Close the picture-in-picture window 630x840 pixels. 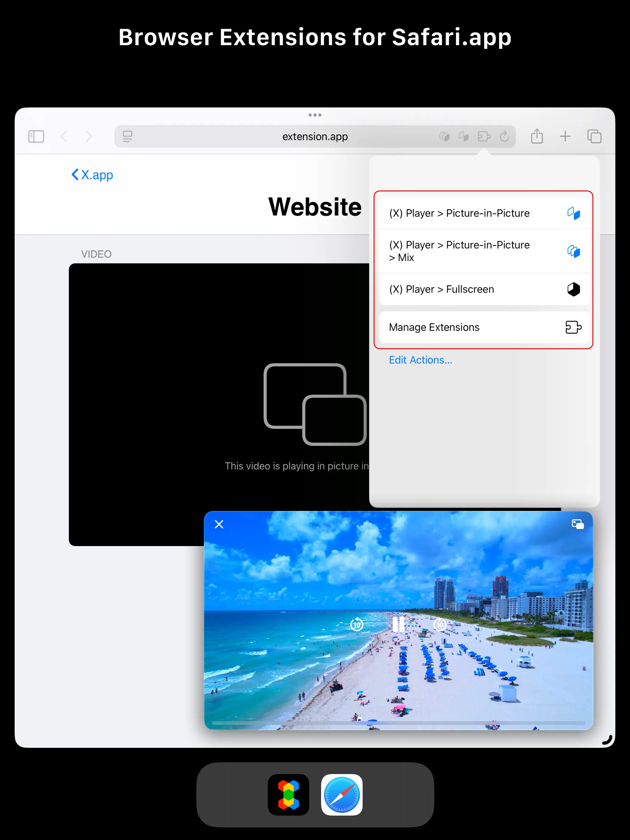tap(219, 524)
